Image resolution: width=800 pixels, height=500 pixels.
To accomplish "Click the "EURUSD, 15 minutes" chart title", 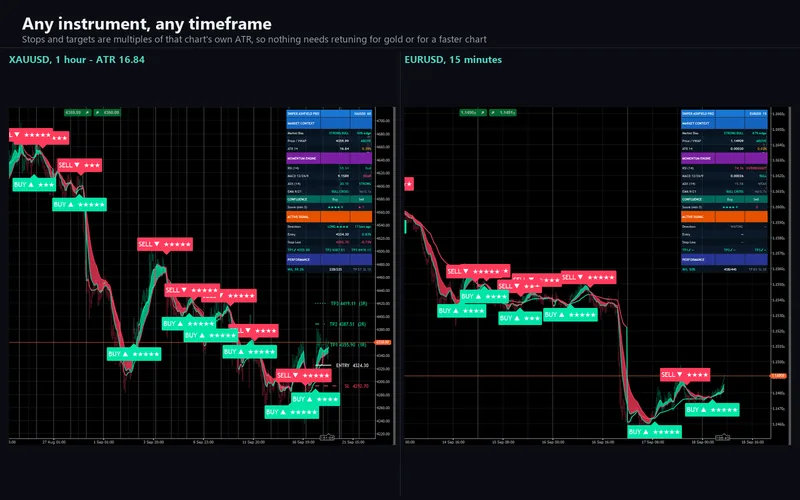I will point(453,60).
